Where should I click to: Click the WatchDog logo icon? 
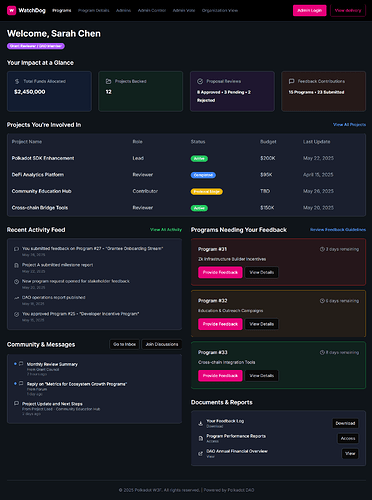11,10
